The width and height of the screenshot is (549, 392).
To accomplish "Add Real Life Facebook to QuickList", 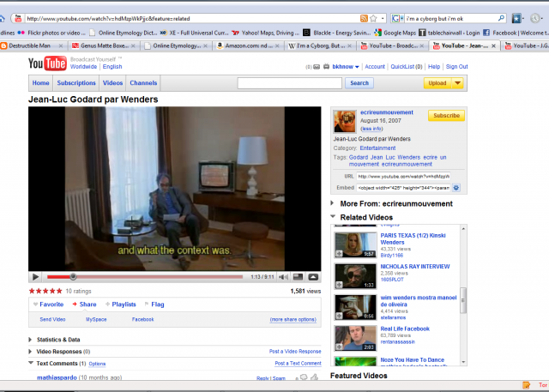I will [339, 347].
